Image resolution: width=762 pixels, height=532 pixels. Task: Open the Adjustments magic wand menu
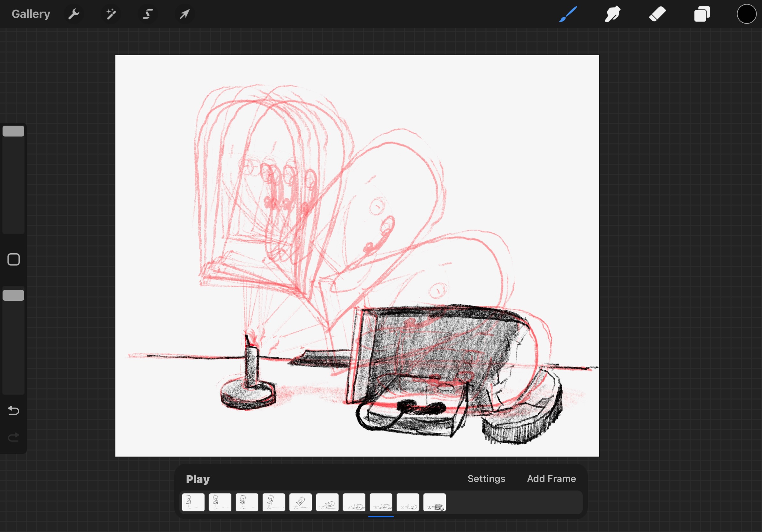(x=111, y=14)
